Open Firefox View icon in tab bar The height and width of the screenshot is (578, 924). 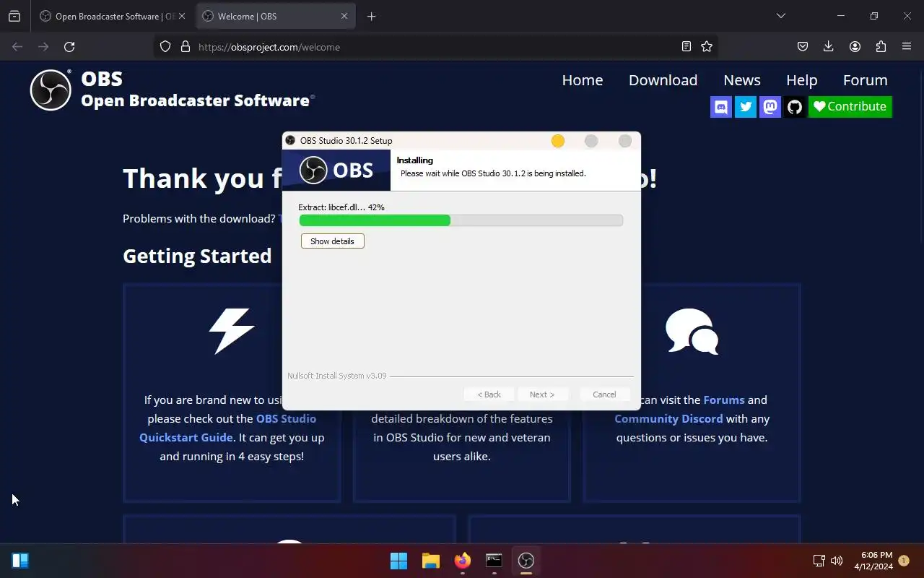tap(14, 16)
